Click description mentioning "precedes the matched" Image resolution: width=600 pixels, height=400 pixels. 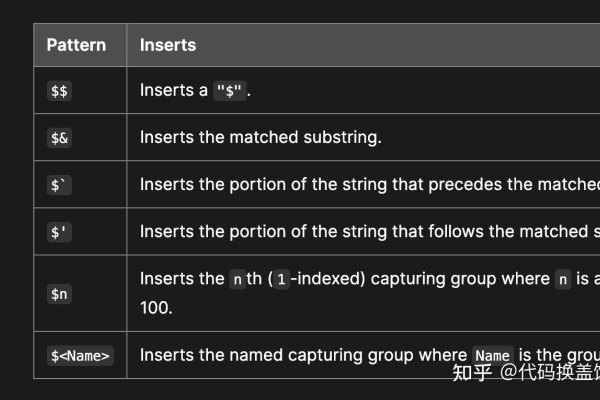tap(369, 184)
